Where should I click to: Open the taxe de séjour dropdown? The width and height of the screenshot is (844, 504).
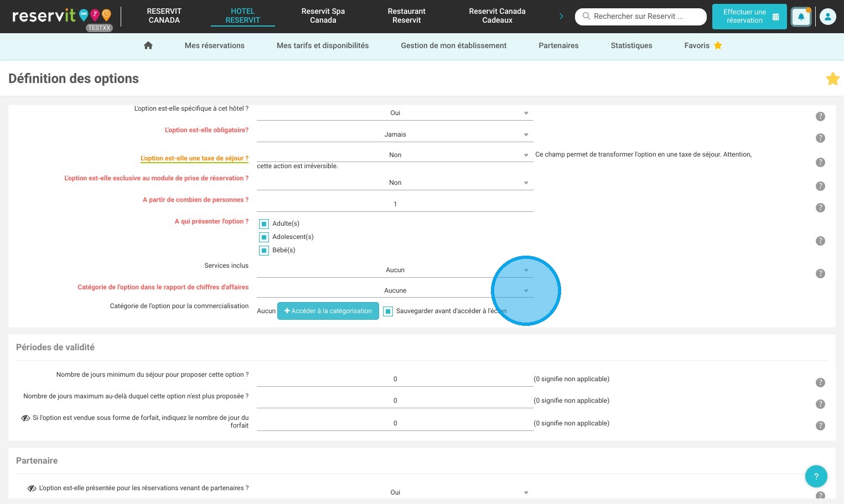pyautogui.click(x=395, y=155)
